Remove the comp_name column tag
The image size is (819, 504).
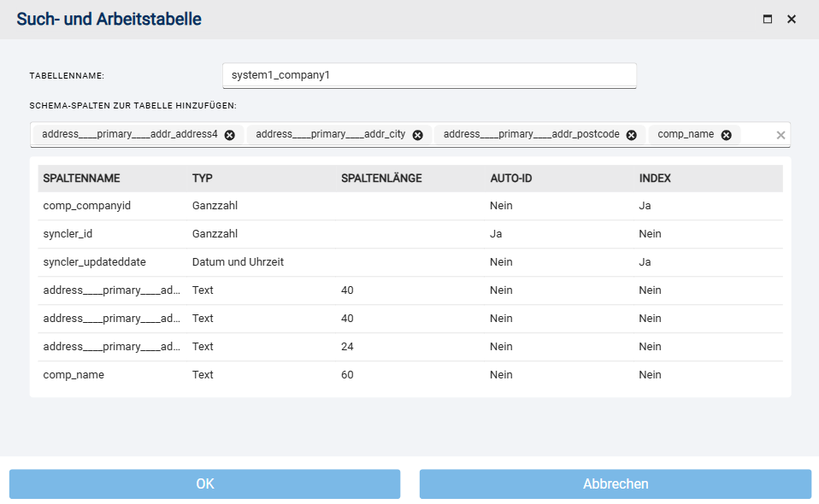click(x=726, y=135)
